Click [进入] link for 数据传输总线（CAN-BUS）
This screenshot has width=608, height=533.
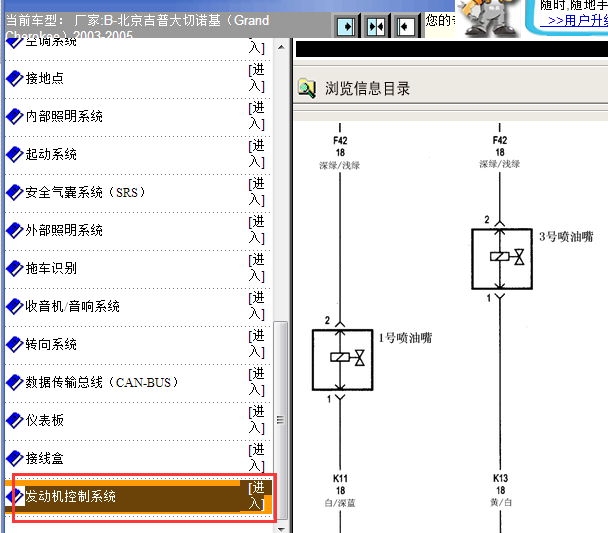257,382
